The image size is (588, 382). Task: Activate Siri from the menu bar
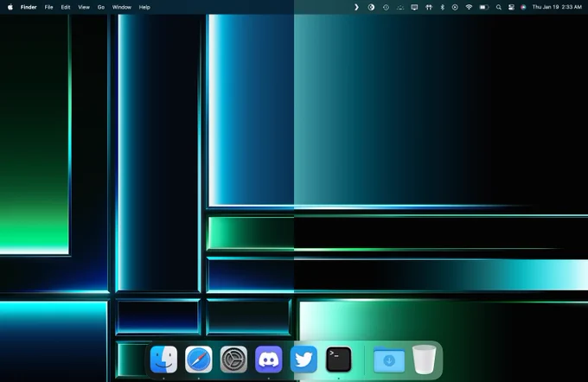[x=523, y=7]
